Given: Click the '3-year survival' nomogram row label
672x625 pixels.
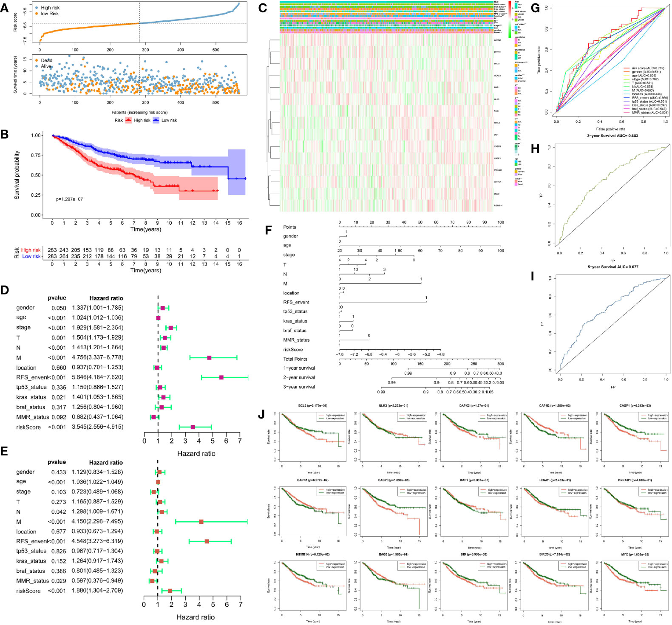Looking at the screenshot, I should 299,387.
